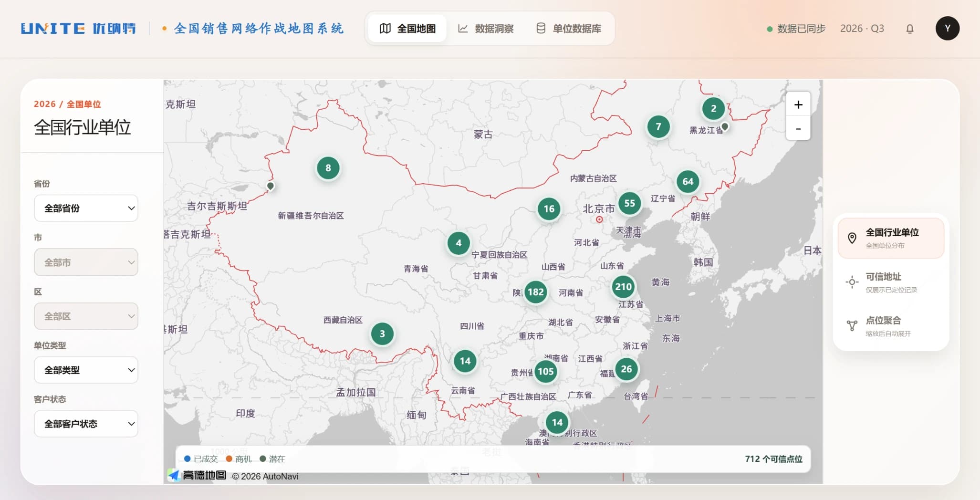This screenshot has height=500, width=980.
Task: Open the 全国地图 tab
Action: point(407,29)
